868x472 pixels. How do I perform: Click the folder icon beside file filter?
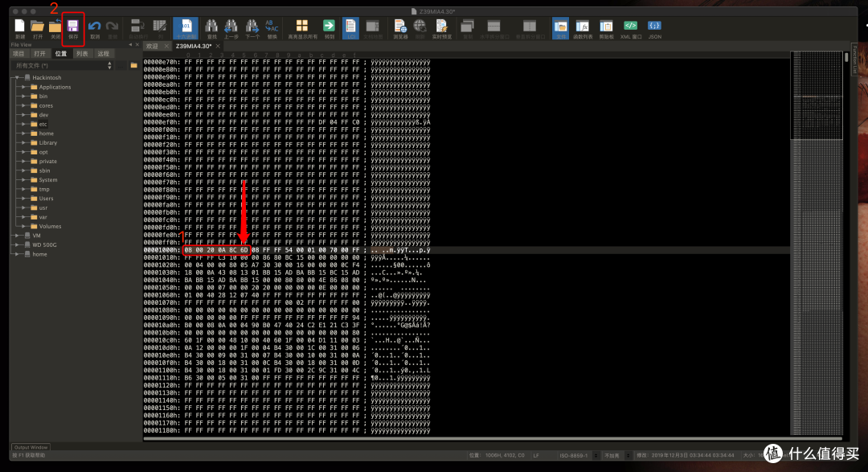(133, 65)
